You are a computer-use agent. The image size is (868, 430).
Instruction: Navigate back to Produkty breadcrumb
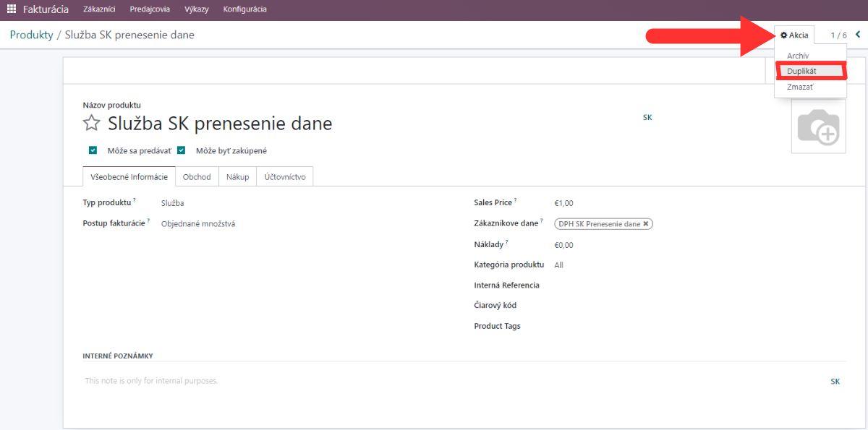(31, 35)
